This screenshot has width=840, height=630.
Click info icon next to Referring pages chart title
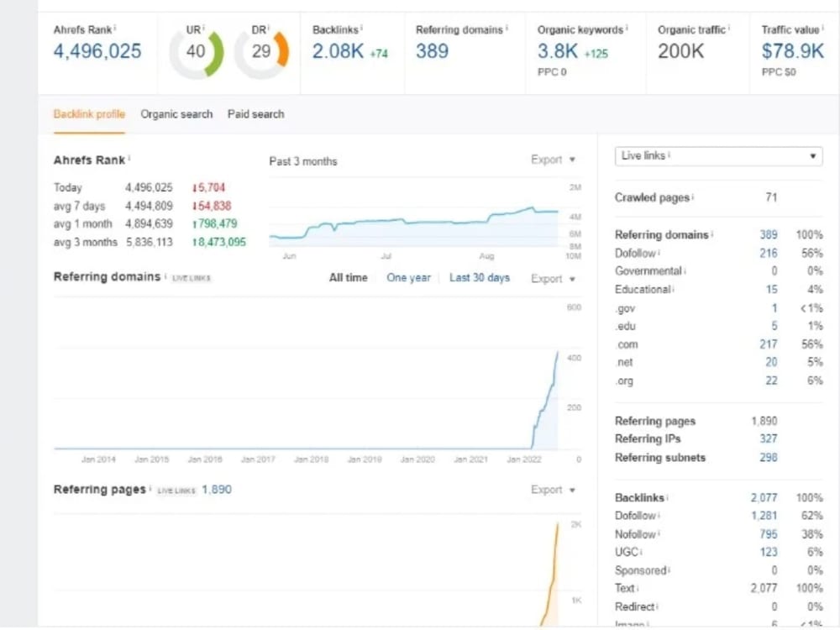[x=150, y=488]
